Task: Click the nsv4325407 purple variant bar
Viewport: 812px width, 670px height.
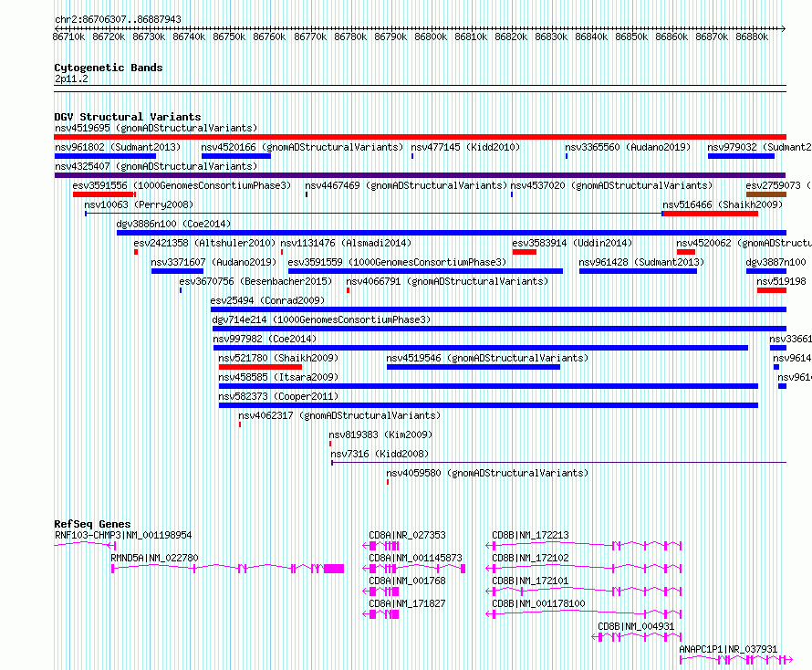Action: coord(420,175)
